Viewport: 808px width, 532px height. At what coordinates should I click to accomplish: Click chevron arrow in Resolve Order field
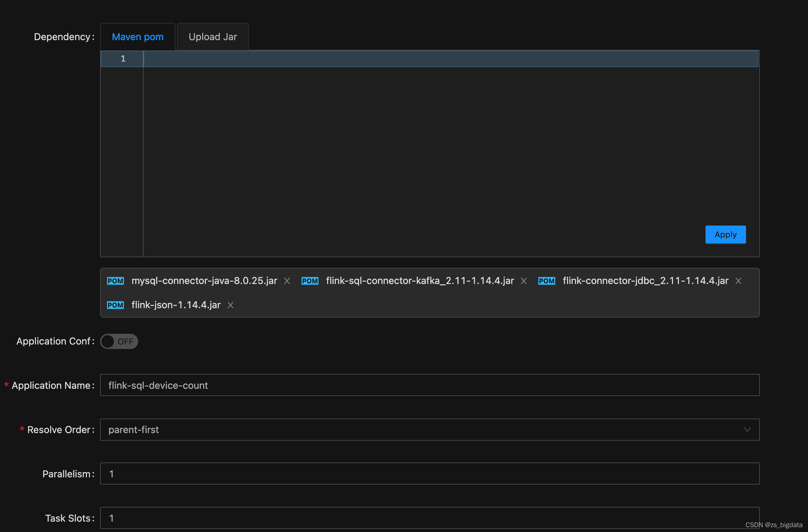(747, 430)
